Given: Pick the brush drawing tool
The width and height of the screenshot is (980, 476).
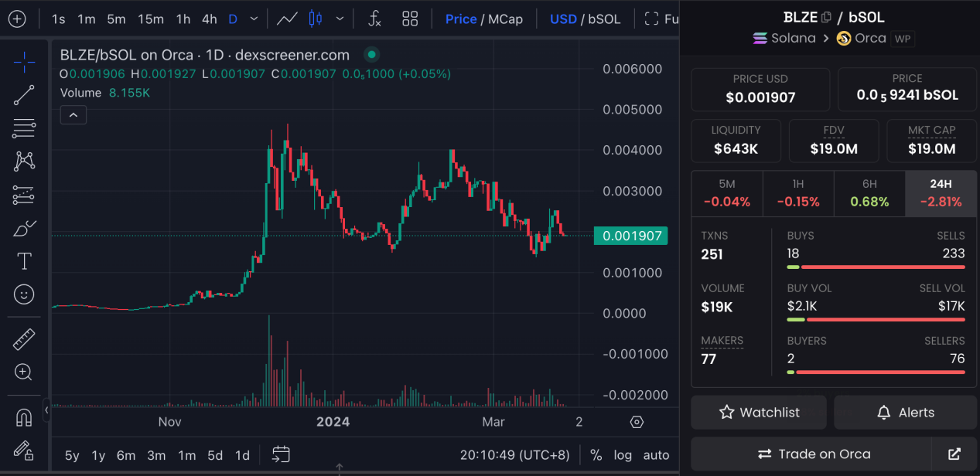Looking at the screenshot, I should click(23, 227).
